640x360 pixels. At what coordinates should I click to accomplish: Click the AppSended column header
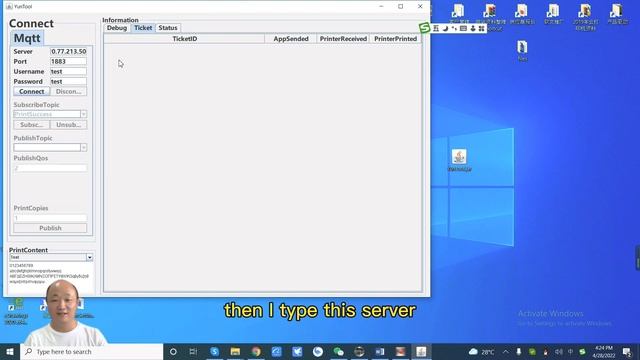(x=291, y=39)
